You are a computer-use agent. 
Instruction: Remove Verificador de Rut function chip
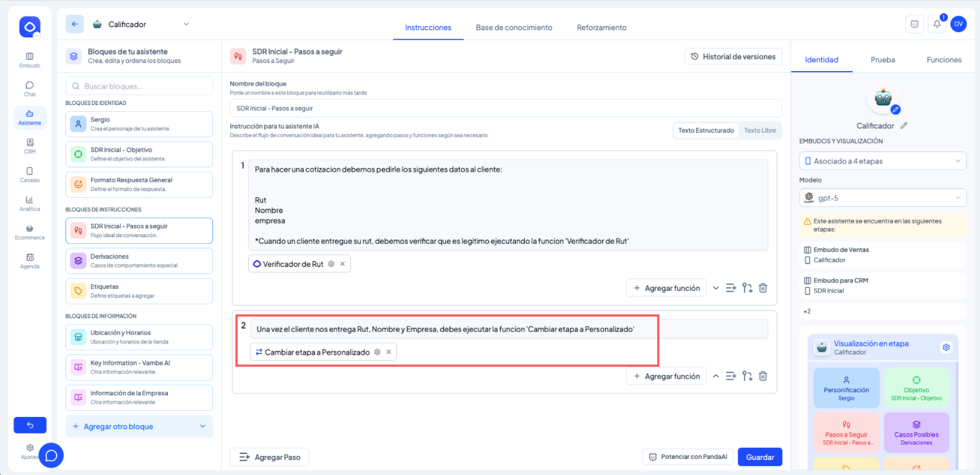tap(343, 264)
